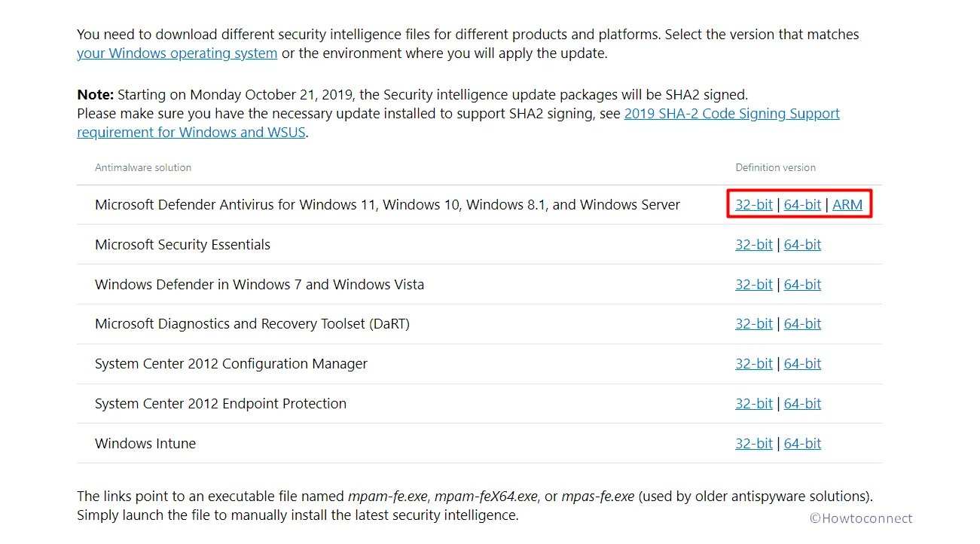
Task: Open the ARM Defender Antivirus definition download
Action: coord(848,204)
